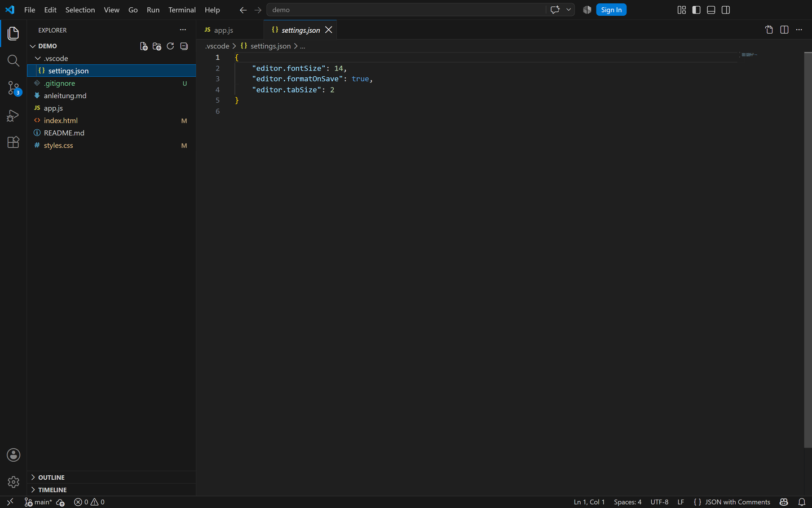
Task: Open the Selection menu
Action: click(x=80, y=10)
